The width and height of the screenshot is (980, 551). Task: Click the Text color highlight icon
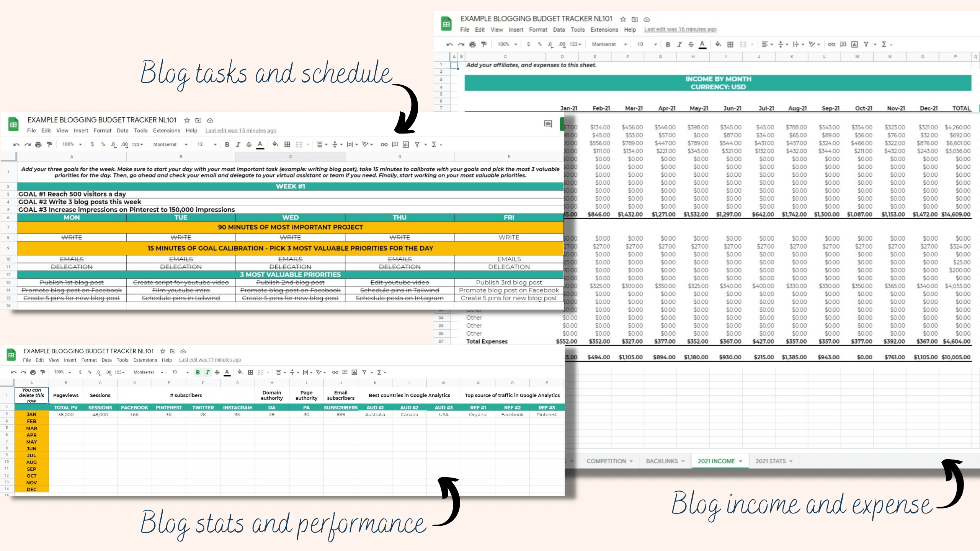702,44
